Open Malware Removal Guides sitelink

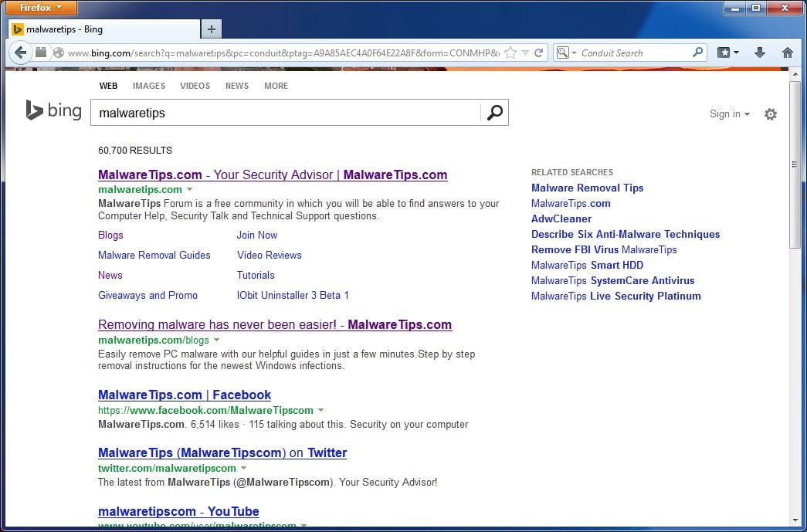[154, 256]
